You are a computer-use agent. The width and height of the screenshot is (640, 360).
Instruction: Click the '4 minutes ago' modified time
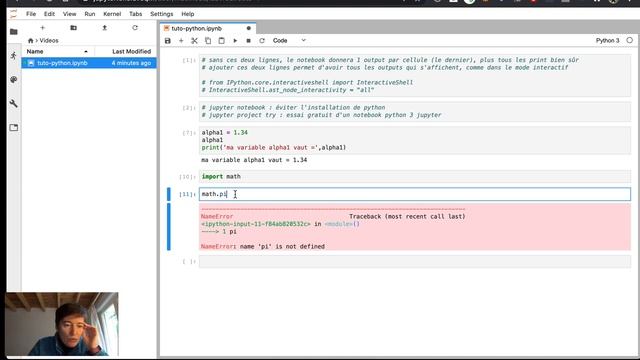pos(131,63)
